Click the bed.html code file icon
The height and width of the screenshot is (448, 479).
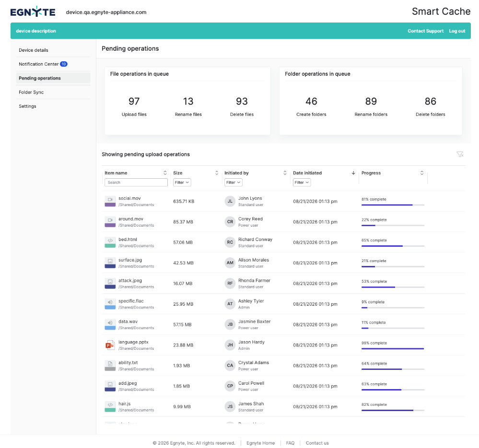110,242
